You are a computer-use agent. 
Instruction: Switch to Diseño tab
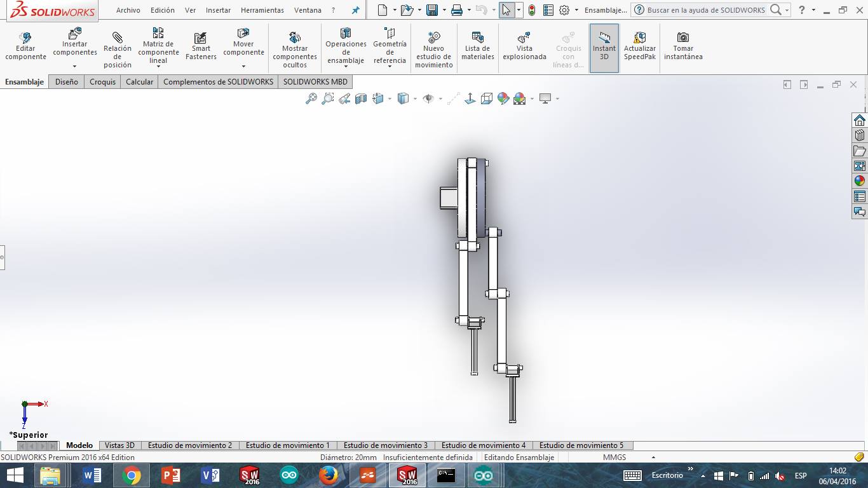(x=67, y=81)
